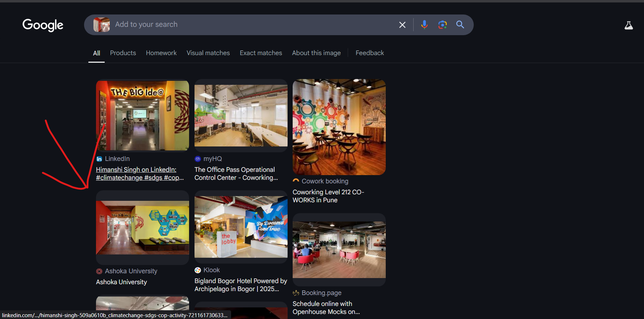Go to the About this image tab
The image size is (644, 319).
[317, 53]
